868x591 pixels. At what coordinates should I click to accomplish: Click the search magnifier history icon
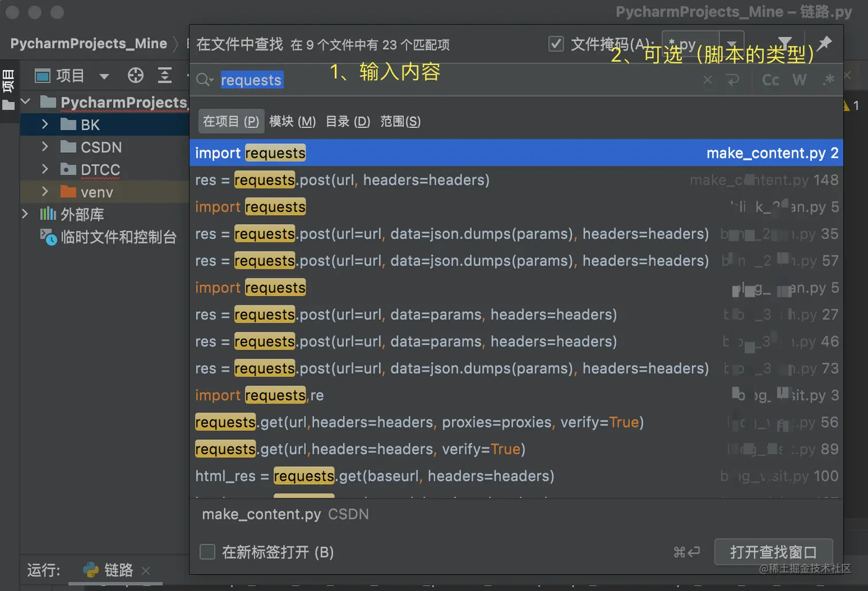point(204,80)
